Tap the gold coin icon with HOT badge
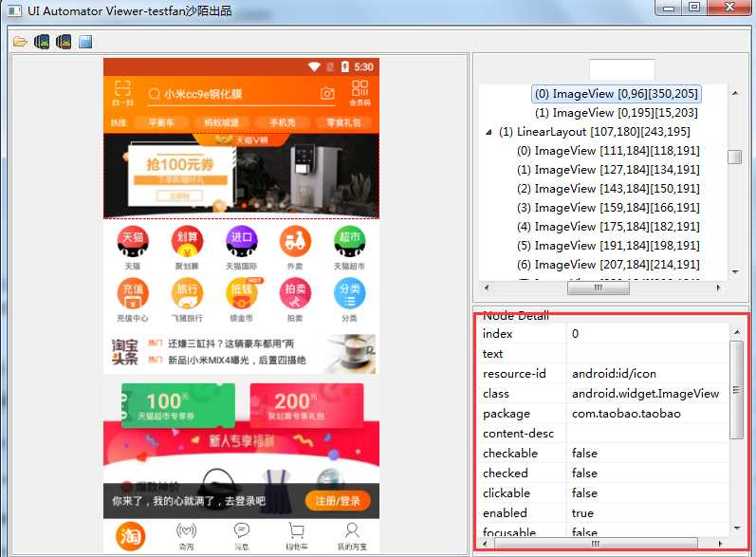 (242, 293)
